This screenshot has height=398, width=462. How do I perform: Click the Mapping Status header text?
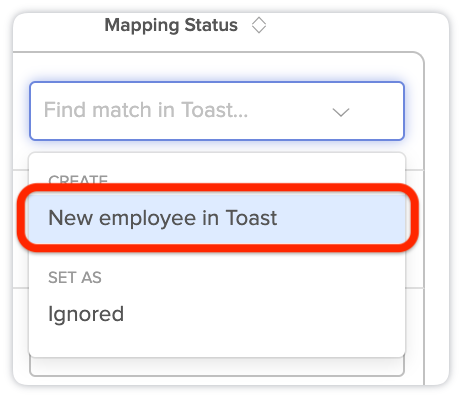(x=171, y=26)
